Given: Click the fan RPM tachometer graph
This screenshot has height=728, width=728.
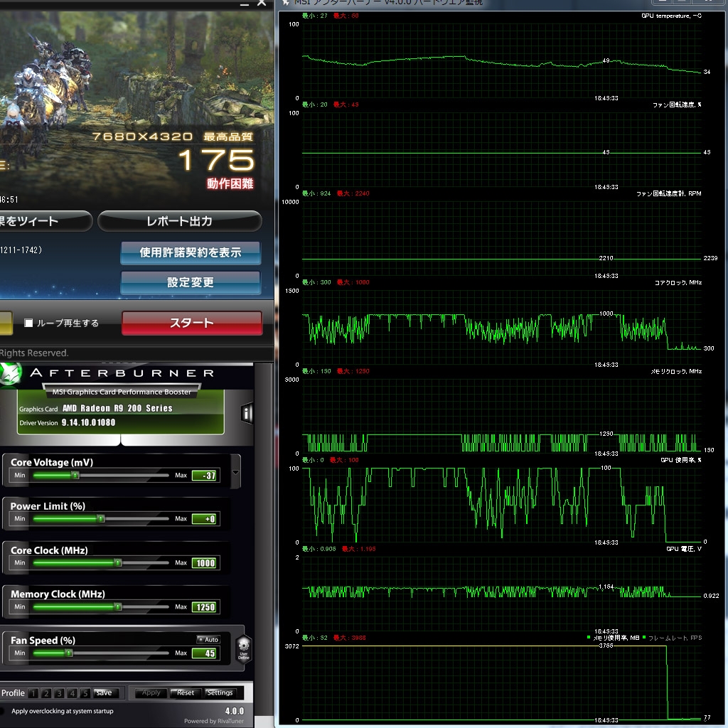Looking at the screenshot, I should tap(501, 239).
